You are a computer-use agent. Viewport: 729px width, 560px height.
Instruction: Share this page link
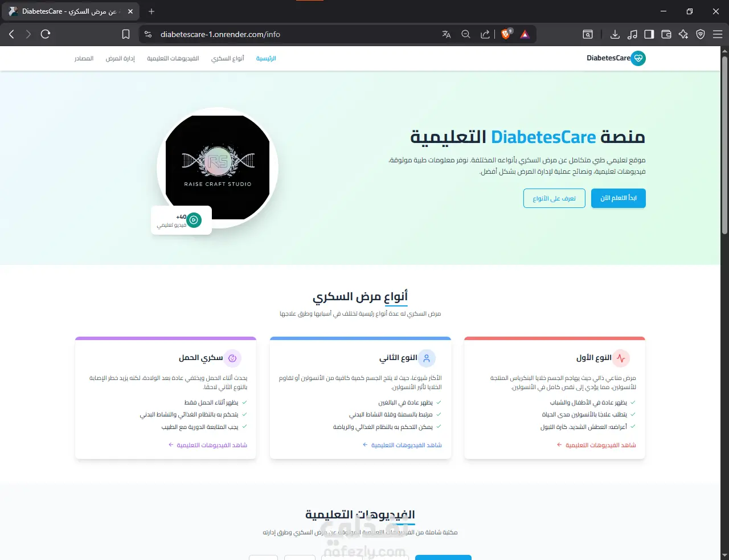pyautogui.click(x=485, y=34)
